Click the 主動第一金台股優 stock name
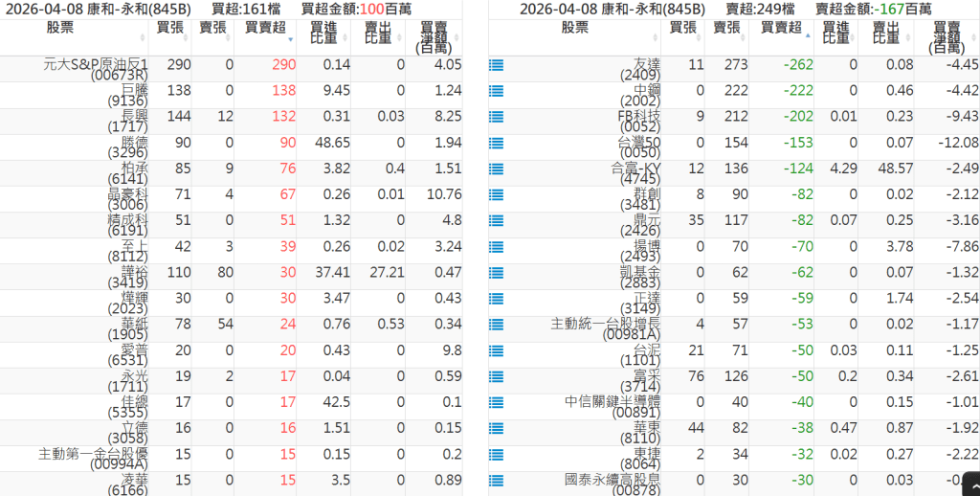Screen dimensions: 980x496 click(93, 457)
